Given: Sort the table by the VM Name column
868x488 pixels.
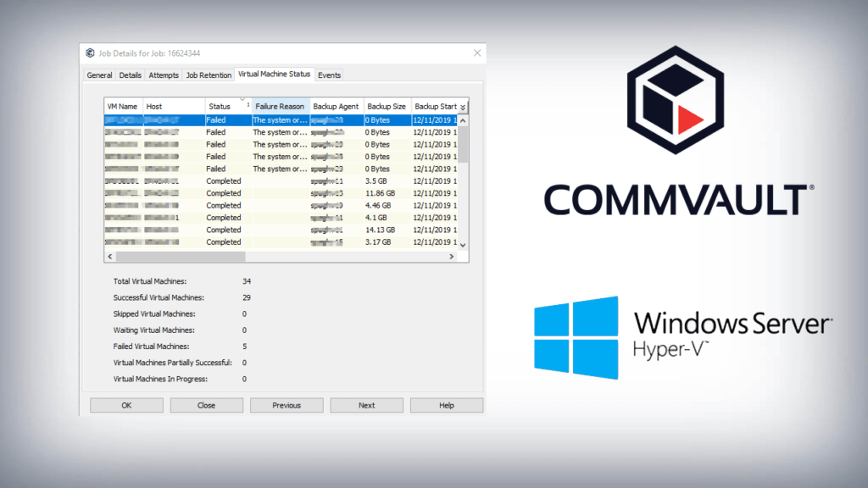Looking at the screenshot, I should coord(123,106).
